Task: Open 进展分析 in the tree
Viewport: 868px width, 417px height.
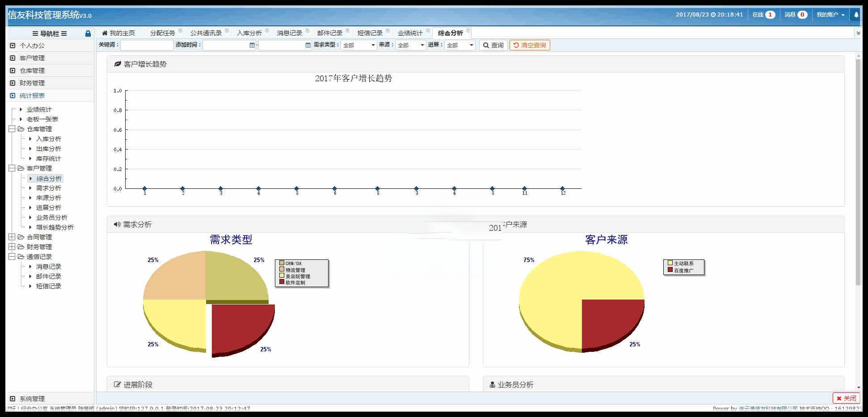Action: (49, 208)
